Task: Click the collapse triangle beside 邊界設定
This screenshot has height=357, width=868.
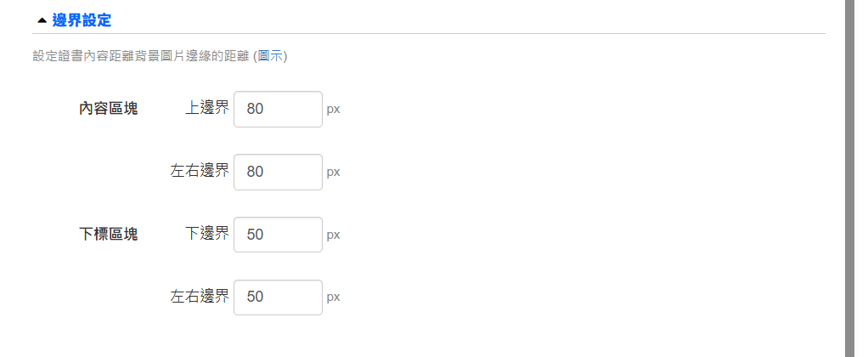Action: click(42, 20)
